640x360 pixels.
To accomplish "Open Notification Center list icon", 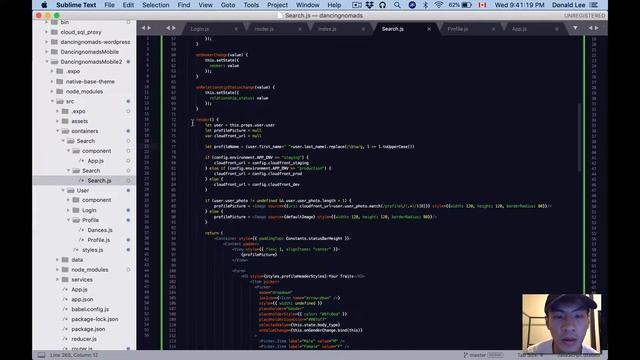I will click(x=594, y=5).
